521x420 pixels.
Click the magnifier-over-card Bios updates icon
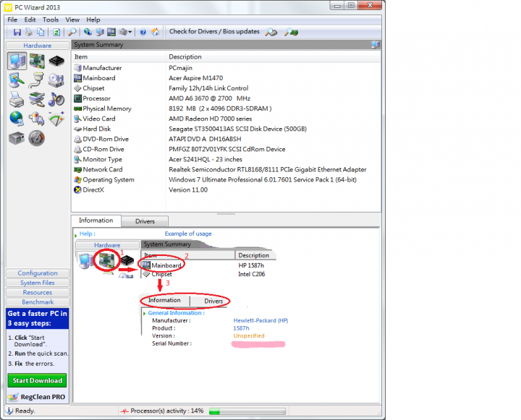pyautogui.click(x=291, y=33)
